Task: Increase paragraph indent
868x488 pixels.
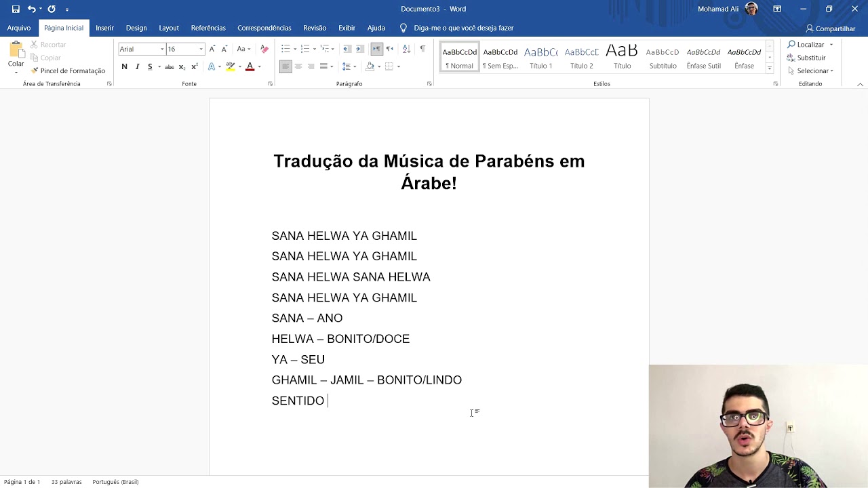Action: (x=359, y=49)
